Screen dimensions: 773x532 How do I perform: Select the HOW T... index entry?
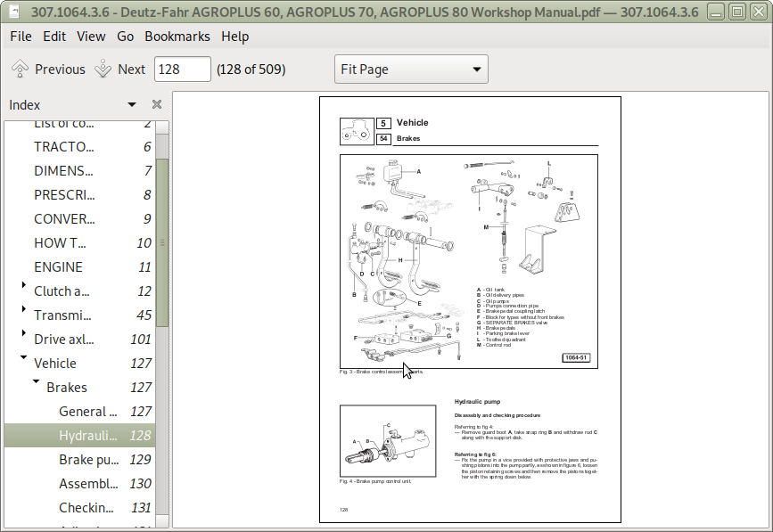coord(80,243)
